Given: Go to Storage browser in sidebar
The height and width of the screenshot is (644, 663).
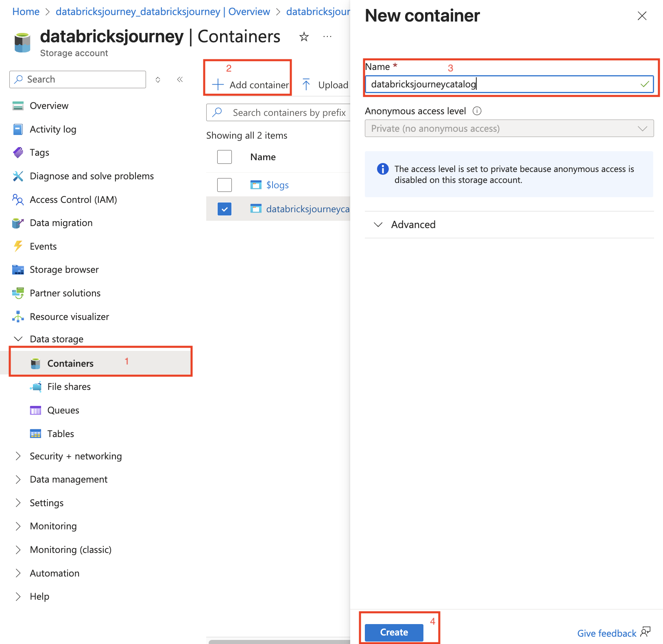Looking at the screenshot, I should pos(64,270).
